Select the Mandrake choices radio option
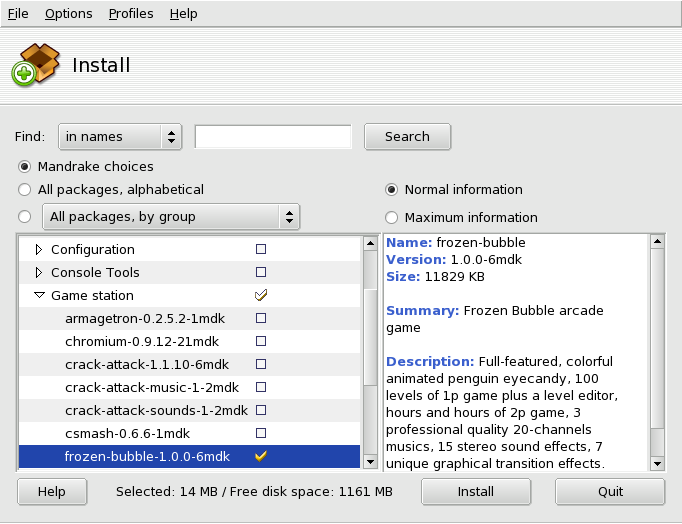Viewport: 682px width, 524px height. [25, 166]
